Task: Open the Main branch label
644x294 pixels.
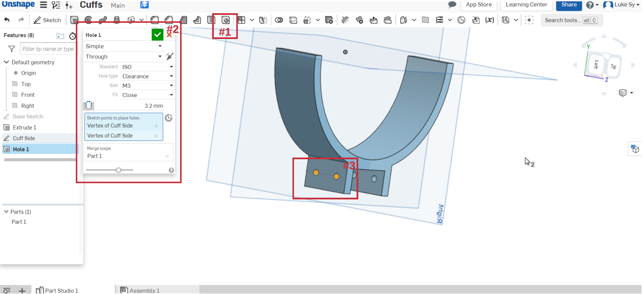Action: point(118,5)
